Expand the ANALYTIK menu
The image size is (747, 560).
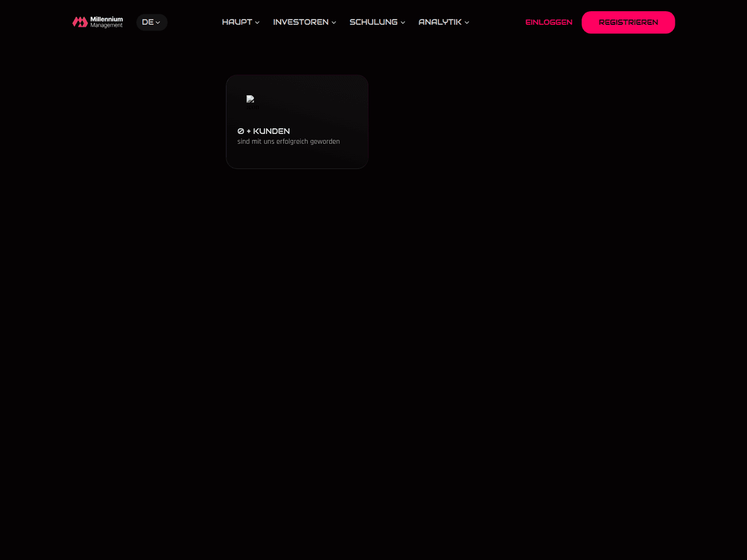(x=444, y=22)
